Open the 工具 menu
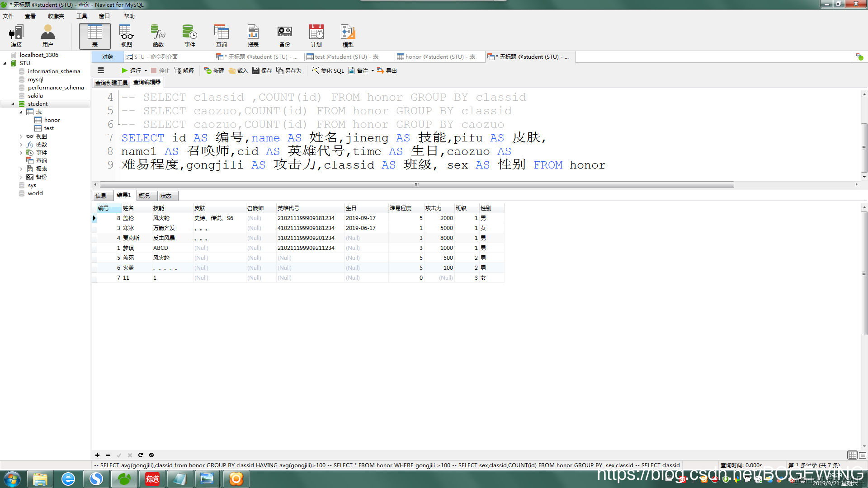The width and height of the screenshot is (868, 488). pos(81,16)
